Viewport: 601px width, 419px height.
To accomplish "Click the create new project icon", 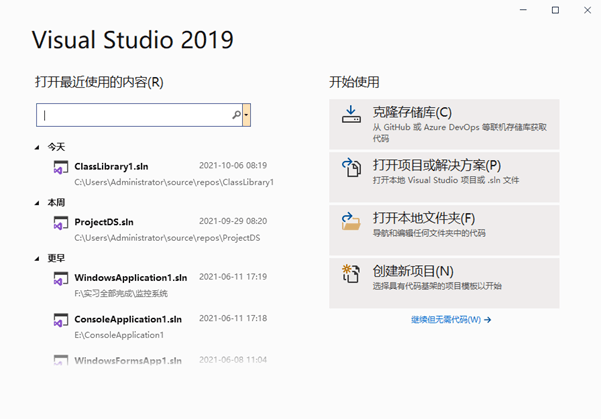I will (x=351, y=274).
